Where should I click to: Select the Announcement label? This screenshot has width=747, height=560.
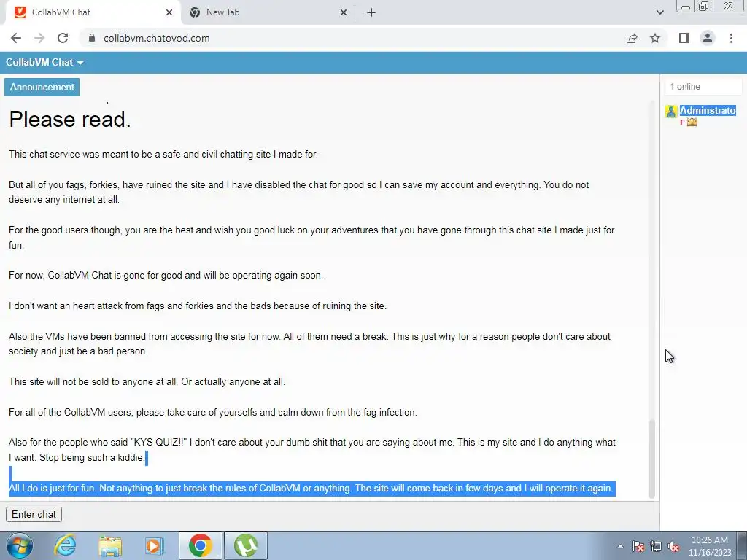point(42,87)
